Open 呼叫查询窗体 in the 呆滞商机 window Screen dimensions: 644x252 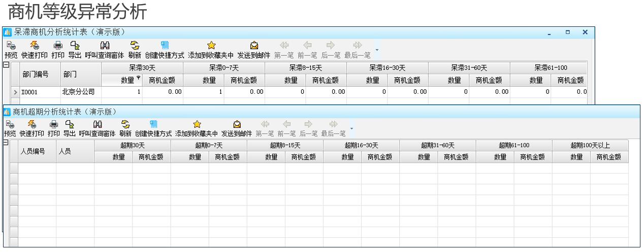(105, 50)
